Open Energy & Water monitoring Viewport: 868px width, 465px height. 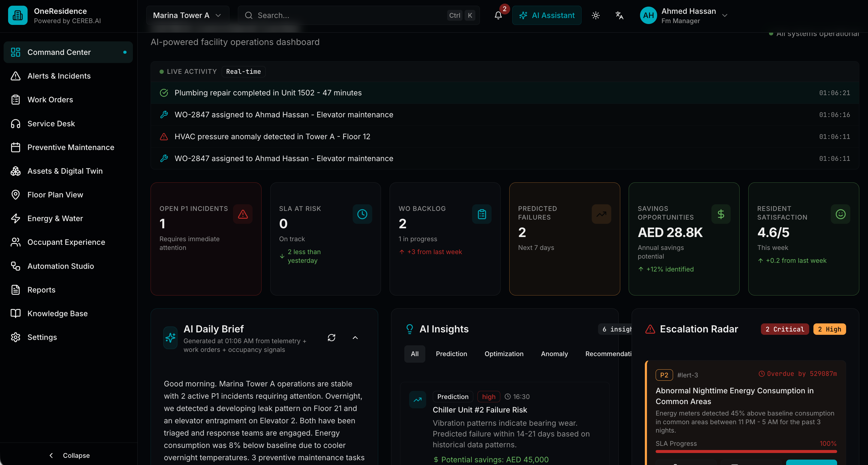point(55,218)
